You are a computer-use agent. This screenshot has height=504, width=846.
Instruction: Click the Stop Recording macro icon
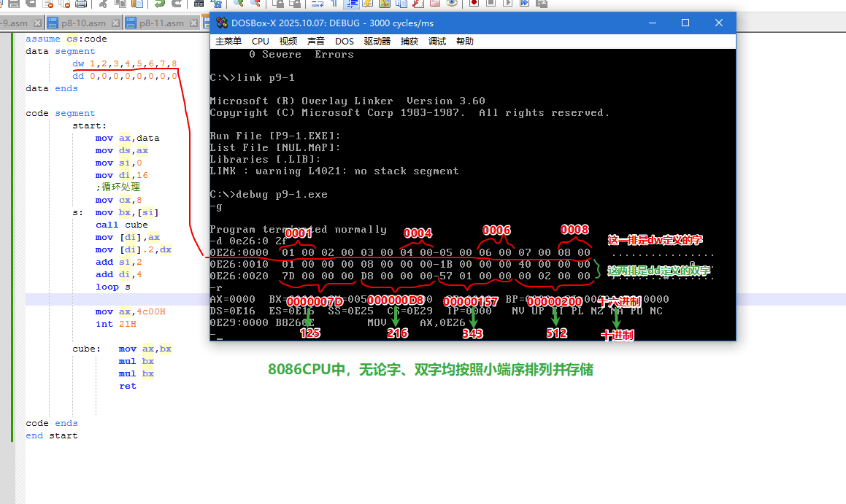click(491, 3)
